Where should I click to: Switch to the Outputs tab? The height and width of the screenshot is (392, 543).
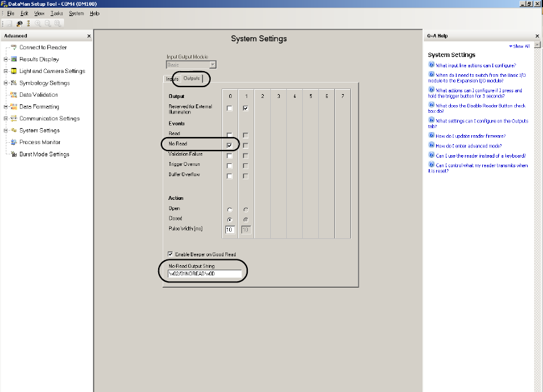pyautogui.click(x=191, y=78)
